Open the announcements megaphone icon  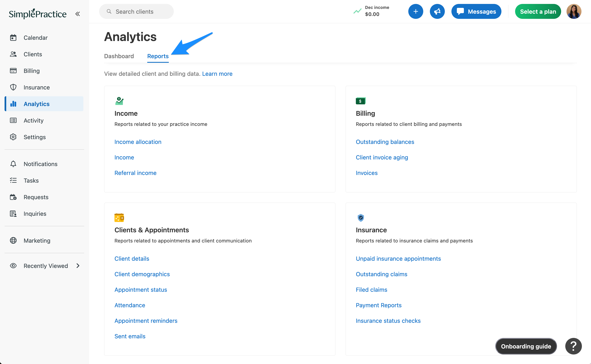(437, 11)
